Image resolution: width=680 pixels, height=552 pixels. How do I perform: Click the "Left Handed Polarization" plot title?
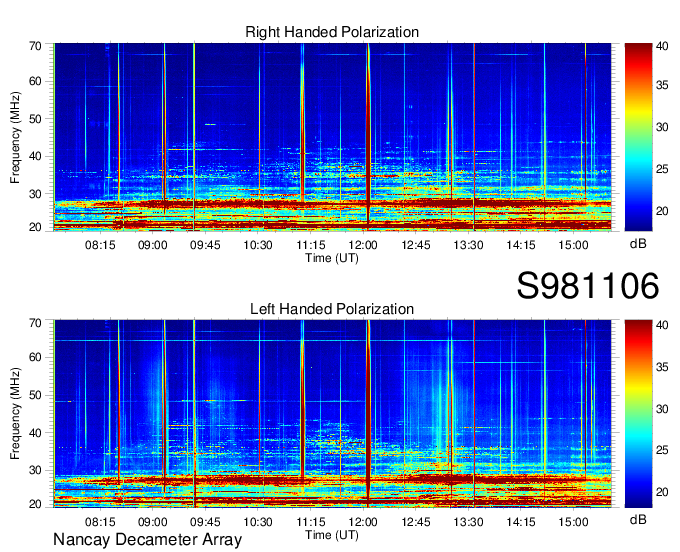tap(332, 309)
